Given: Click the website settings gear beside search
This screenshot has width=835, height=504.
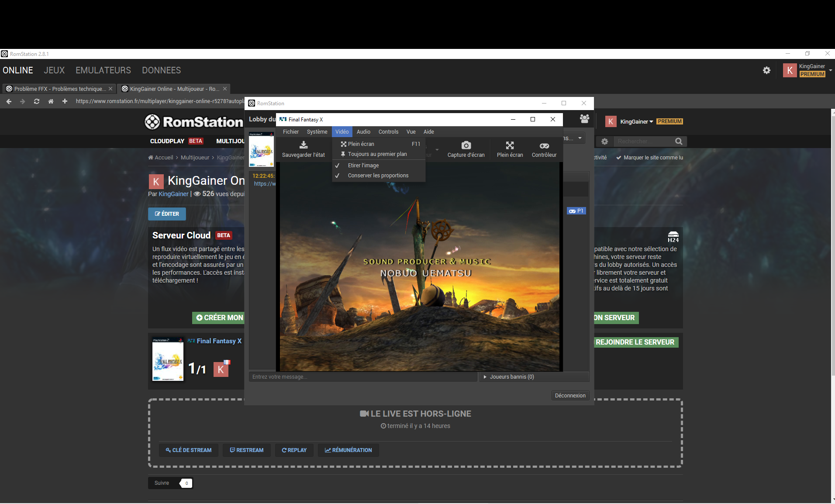Looking at the screenshot, I should click(604, 142).
